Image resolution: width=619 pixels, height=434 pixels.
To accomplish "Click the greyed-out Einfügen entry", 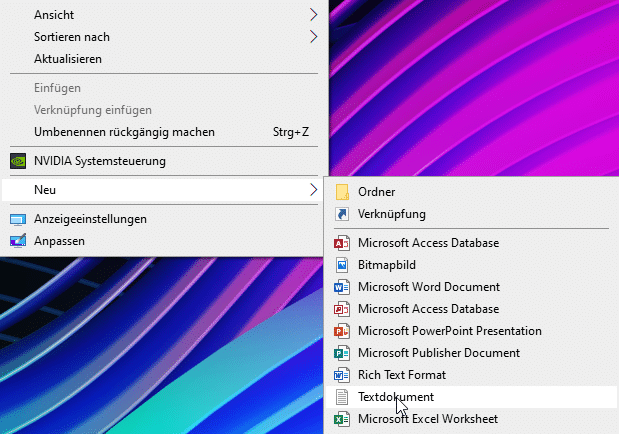I will coord(58,88).
